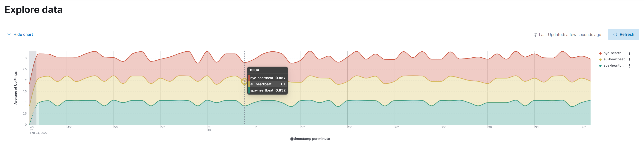The image size is (644, 144).
Task: Click the red dot next to nyc-heartbeat
Action: (x=600, y=53)
